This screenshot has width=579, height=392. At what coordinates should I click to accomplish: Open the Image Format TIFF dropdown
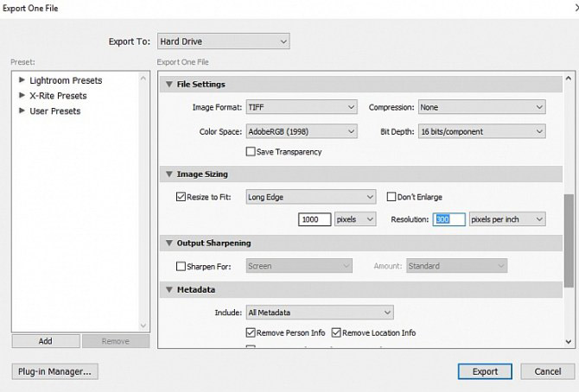coord(301,107)
